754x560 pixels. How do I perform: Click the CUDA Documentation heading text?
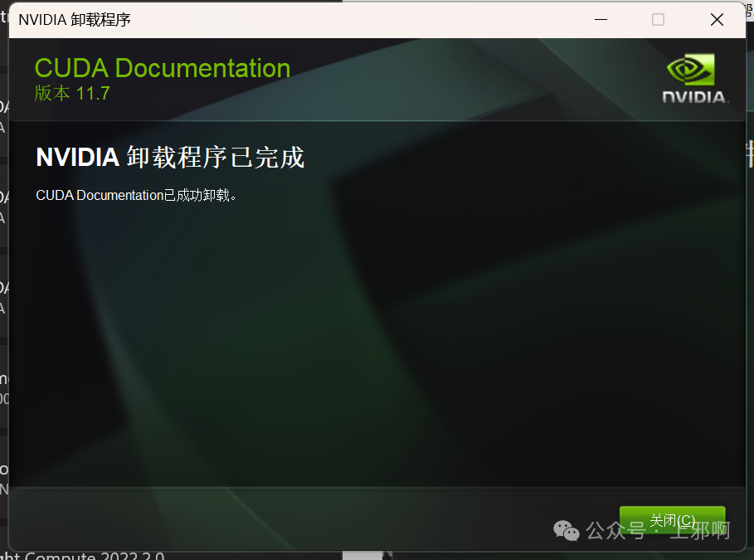point(163,68)
